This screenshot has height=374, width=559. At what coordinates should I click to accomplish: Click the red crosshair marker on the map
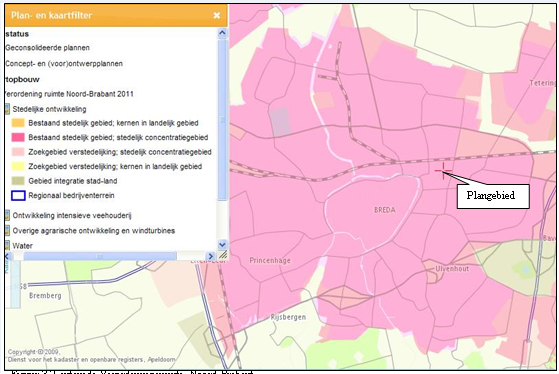[x=443, y=171]
